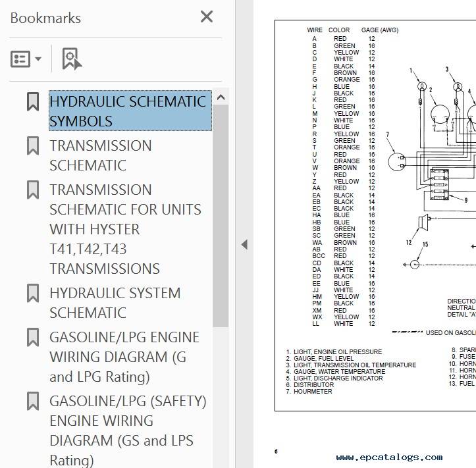The image size is (476, 468).
Task: Click bookmark icon beside GASOLINE/LPG (SAFETY) ENGINE WIRING
Action: click(x=33, y=401)
